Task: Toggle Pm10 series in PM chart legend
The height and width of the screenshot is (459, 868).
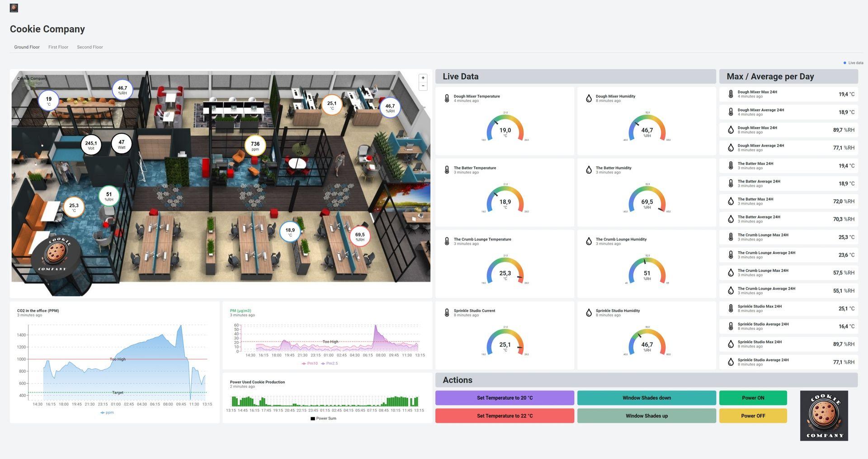Action: [x=310, y=363]
